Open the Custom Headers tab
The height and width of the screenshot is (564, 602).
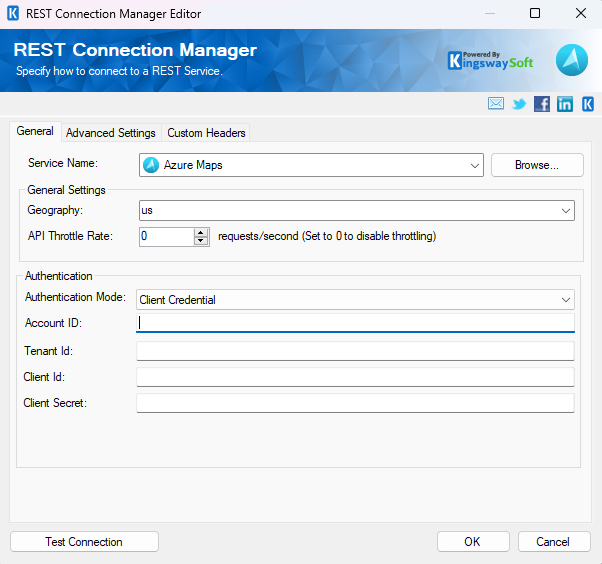click(206, 133)
